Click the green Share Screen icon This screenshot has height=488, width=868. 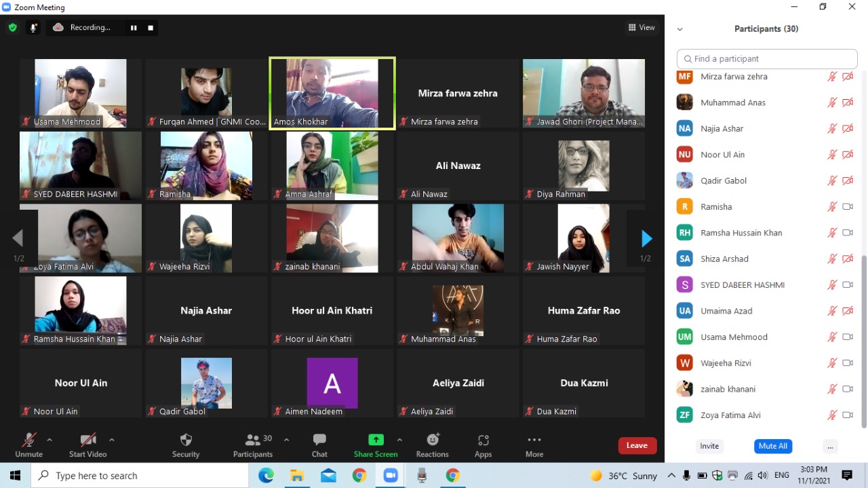click(x=376, y=440)
